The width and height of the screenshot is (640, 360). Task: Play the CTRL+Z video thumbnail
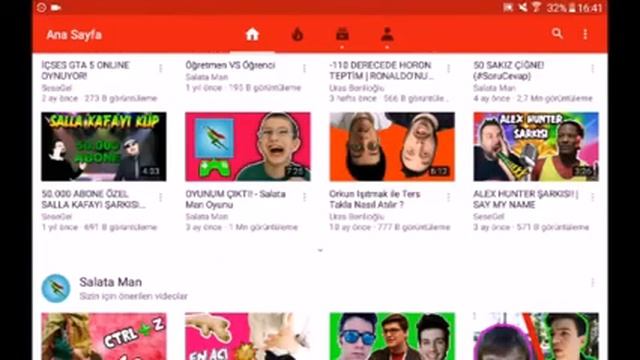104,336
